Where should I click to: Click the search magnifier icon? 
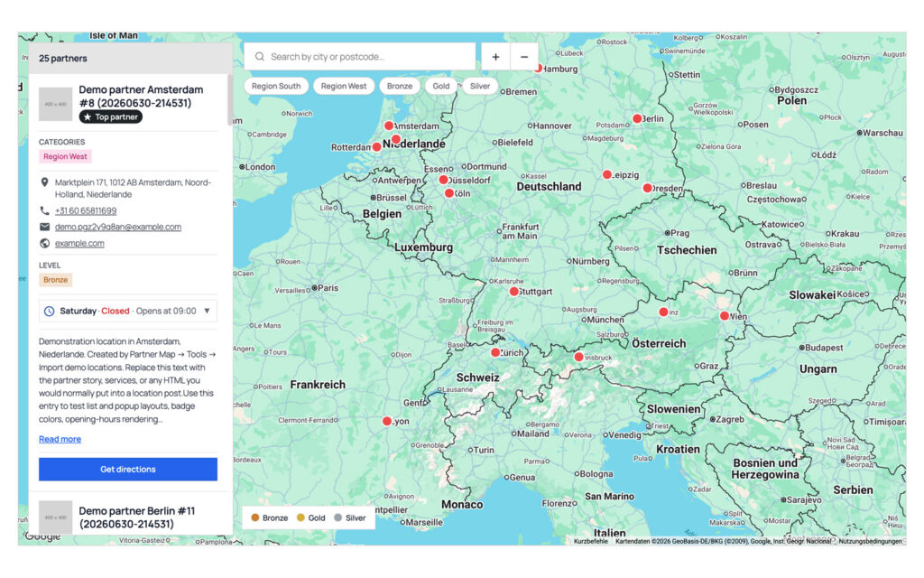[259, 57]
